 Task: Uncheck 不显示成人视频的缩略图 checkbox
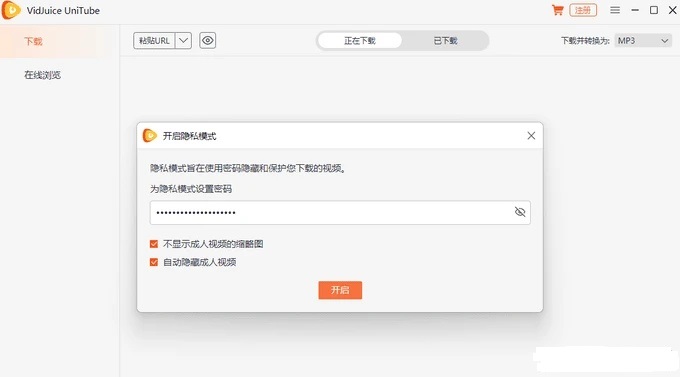click(x=154, y=244)
